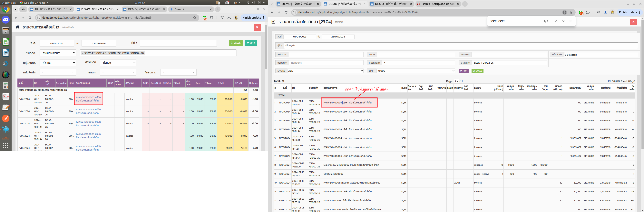The image size is (644, 212).
Task: Open the Page number dropdown
Action: click(456, 81)
